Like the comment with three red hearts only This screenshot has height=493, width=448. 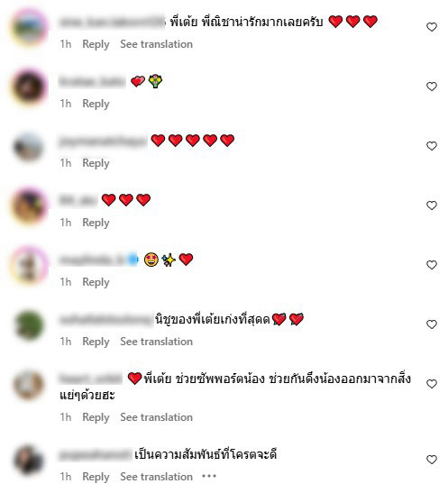[x=432, y=205]
